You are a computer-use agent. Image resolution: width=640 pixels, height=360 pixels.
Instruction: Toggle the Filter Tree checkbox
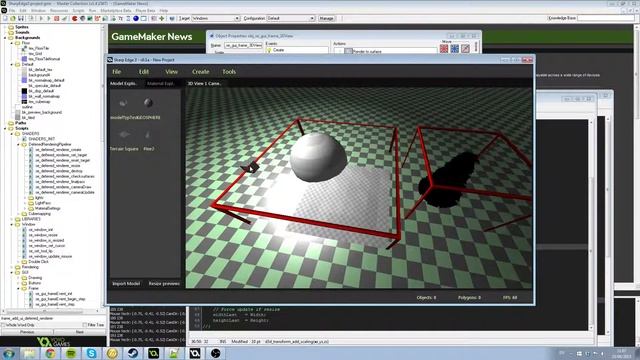pos(85,325)
